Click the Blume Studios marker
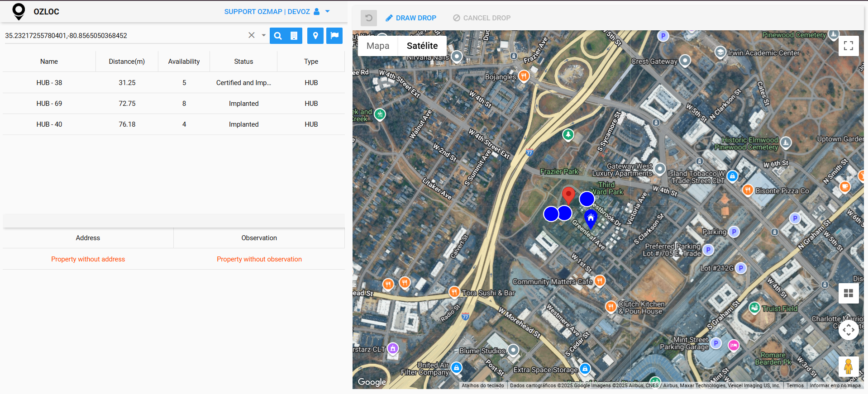This screenshot has height=394, width=868. pyautogui.click(x=513, y=350)
